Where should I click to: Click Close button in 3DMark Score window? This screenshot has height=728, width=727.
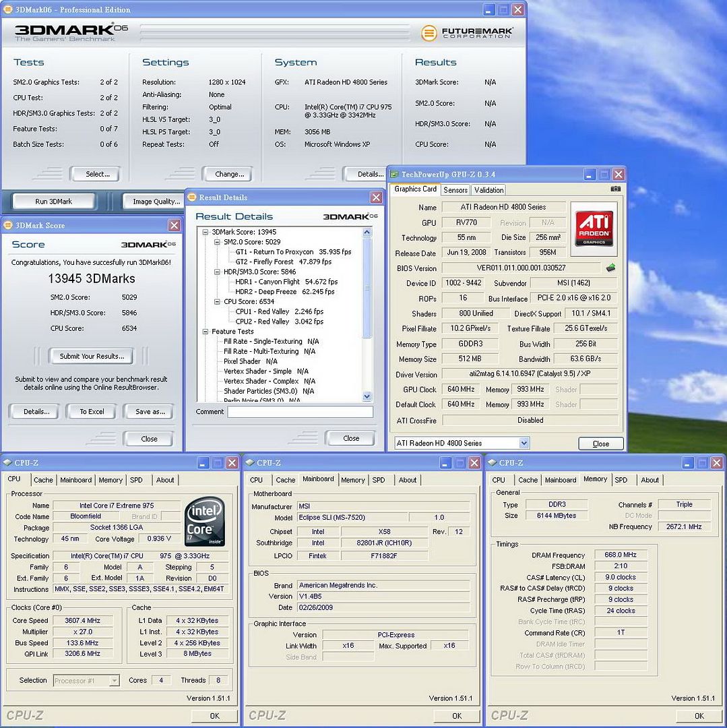[x=148, y=439]
